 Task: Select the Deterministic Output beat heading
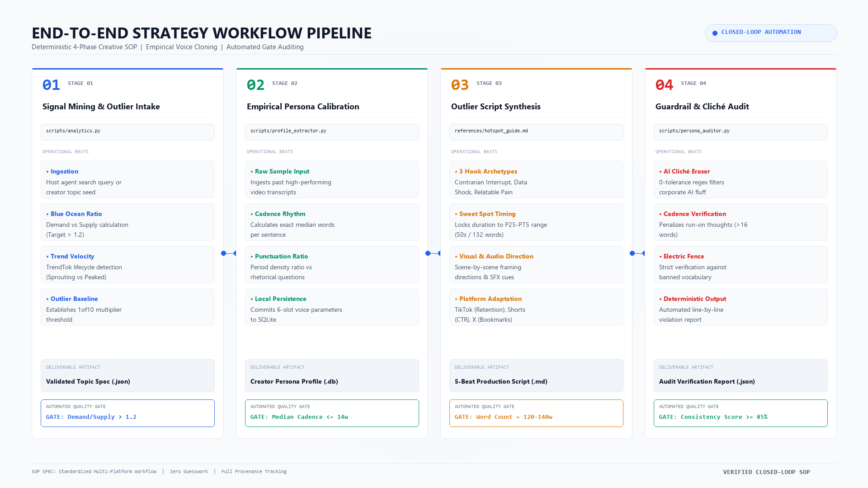pyautogui.click(x=693, y=299)
